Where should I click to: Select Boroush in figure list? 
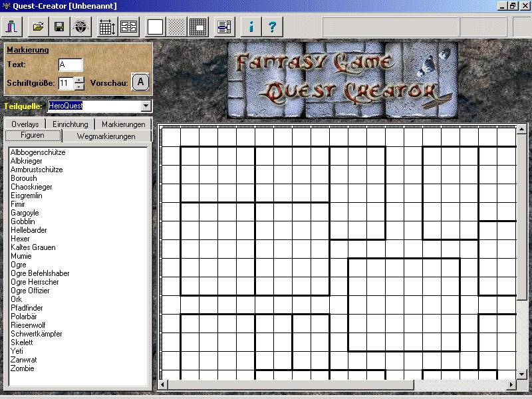point(24,178)
